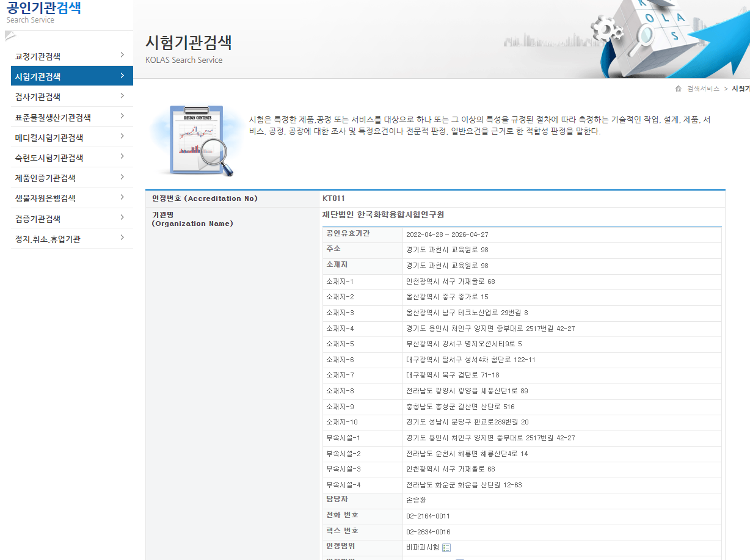Screen dimensions: 750x560
Task: Click the 소재지-6 row label
Action: click(x=340, y=360)
